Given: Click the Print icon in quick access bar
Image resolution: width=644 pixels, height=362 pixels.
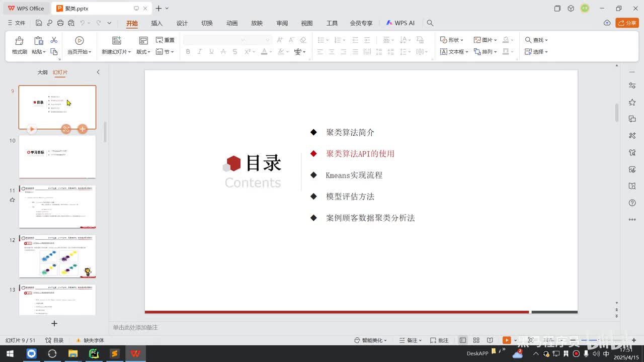Looking at the screenshot, I should [60, 23].
